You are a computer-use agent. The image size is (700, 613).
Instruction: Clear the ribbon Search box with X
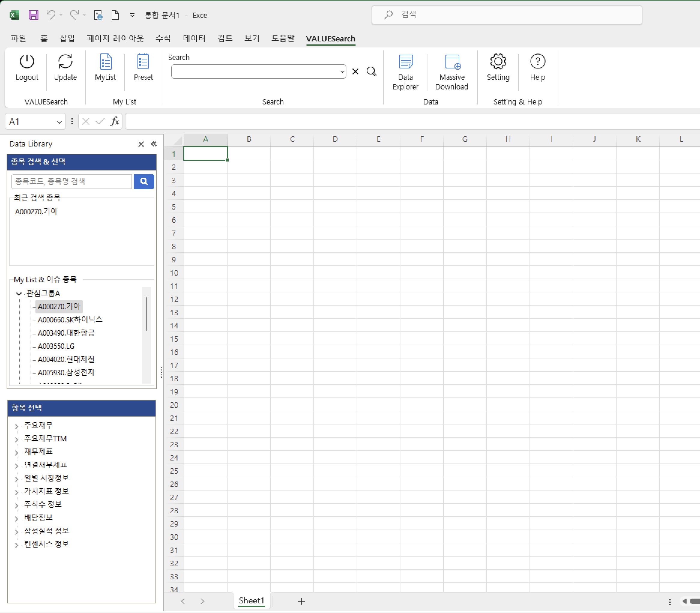pyautogui.click(x=355, y=71)
